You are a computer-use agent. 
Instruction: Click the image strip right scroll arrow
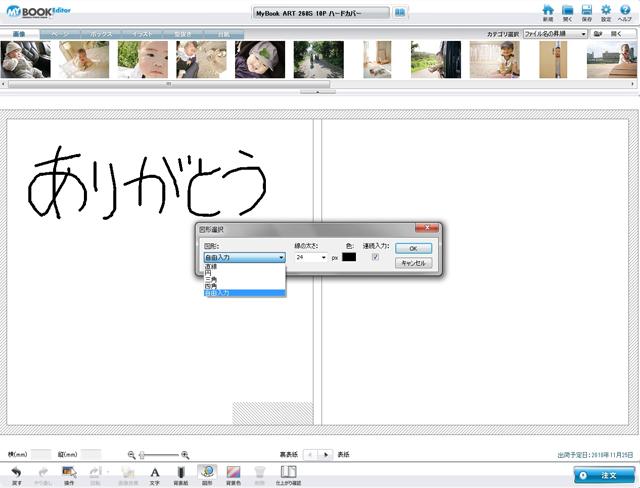[x=633, y=84]
